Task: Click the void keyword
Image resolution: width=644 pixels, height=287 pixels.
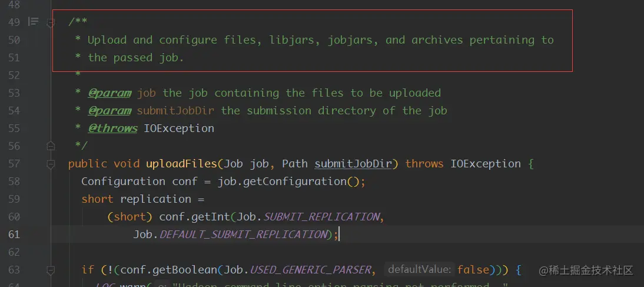Action: 126,164
